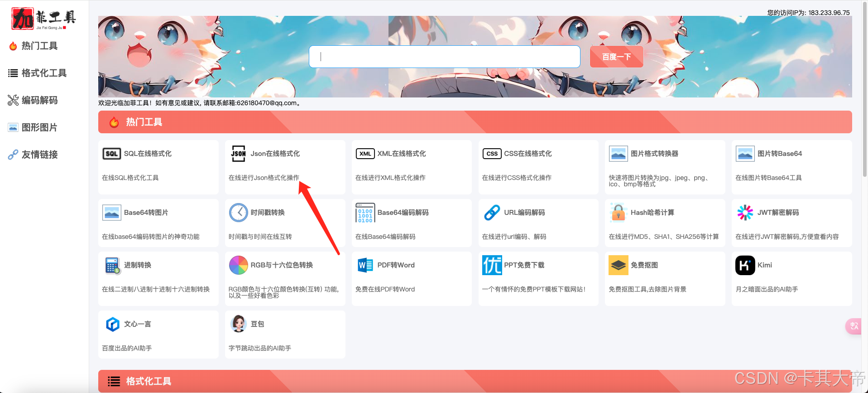Click text 在线图片转Base64工具
868x393 pixels.
(x=768, y=178)
